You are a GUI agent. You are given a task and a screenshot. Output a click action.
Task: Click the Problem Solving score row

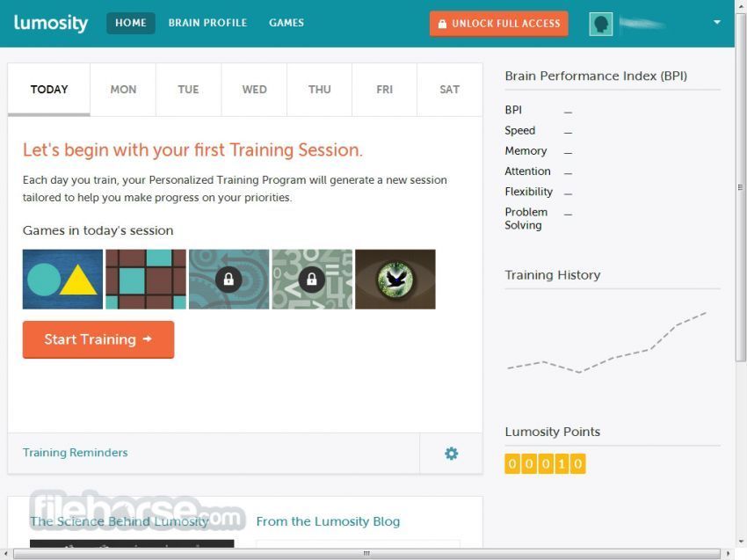coord(539,219)
